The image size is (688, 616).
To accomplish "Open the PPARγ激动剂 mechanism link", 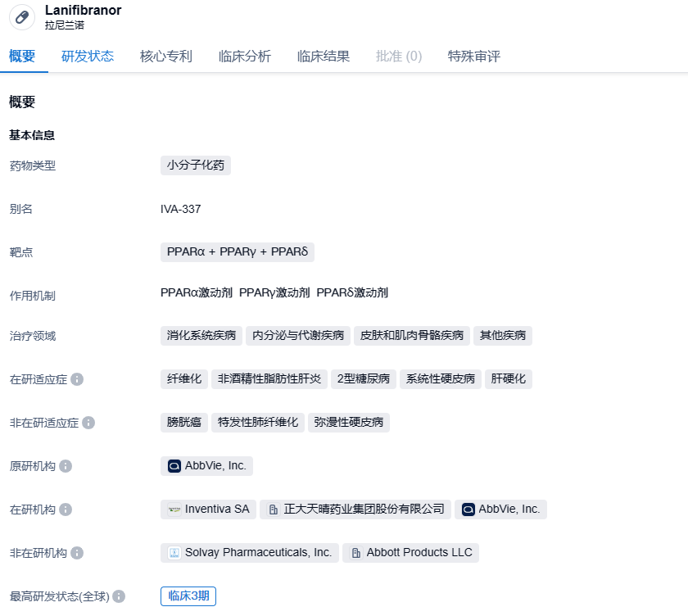I will [x=274, y=292].
